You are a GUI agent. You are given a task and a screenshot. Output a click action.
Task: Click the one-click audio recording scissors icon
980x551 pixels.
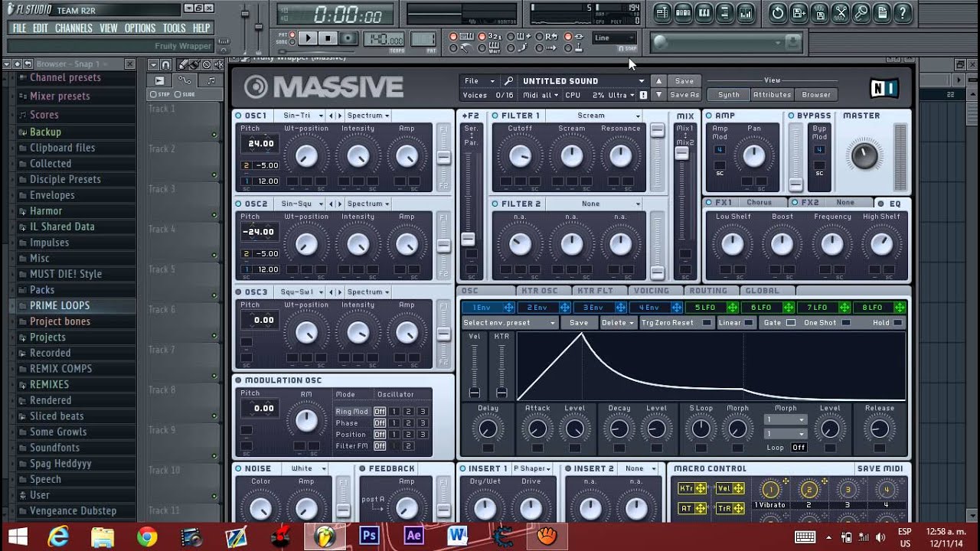pyautogui.click(x=841, y=12)
